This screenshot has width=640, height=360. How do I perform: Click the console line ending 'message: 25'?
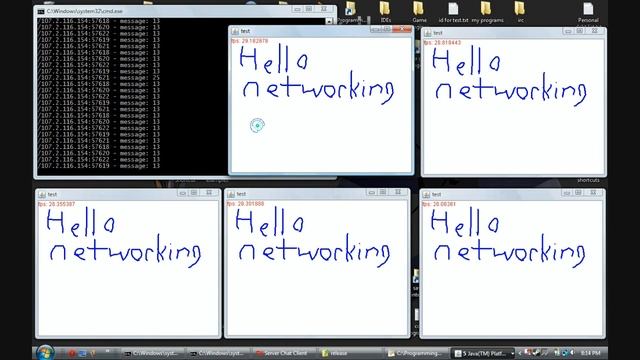click(x=98, y=78)
